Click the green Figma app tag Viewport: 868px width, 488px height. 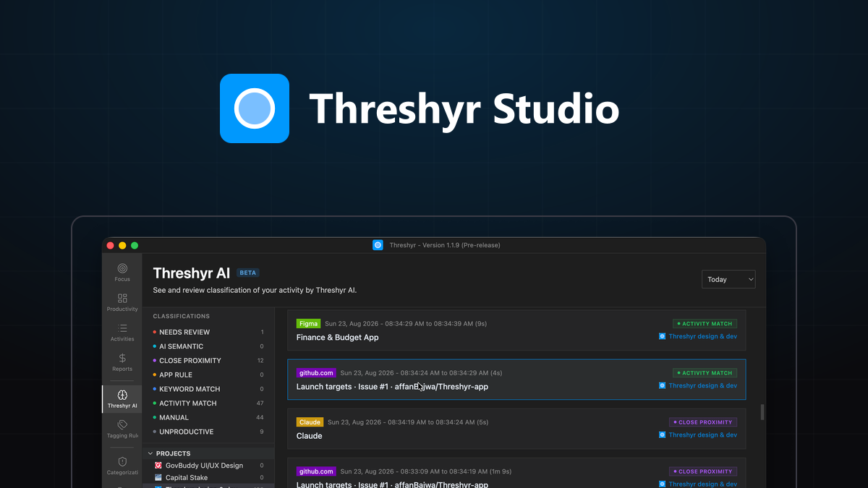click(308, 324)
